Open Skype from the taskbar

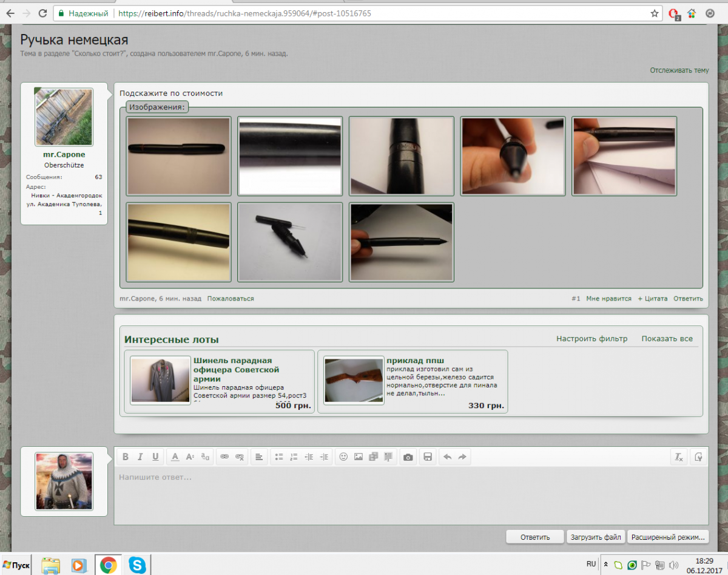[x=138, y=565]
